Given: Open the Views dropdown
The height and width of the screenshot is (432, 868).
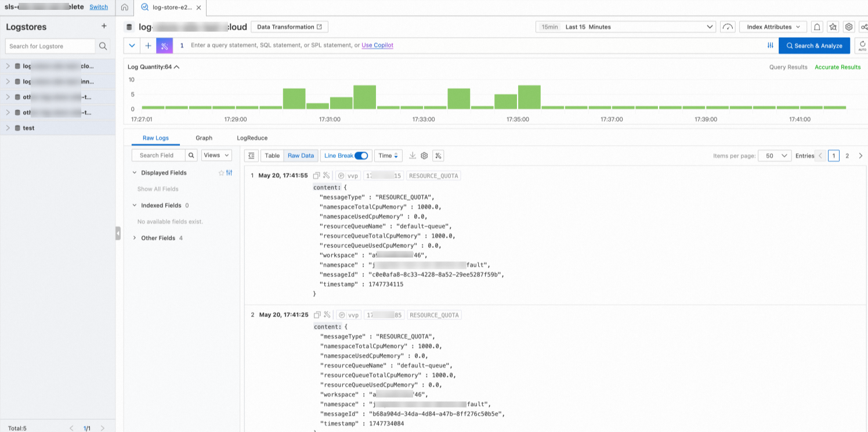Looking at the screenshot, I should point(216,156).
